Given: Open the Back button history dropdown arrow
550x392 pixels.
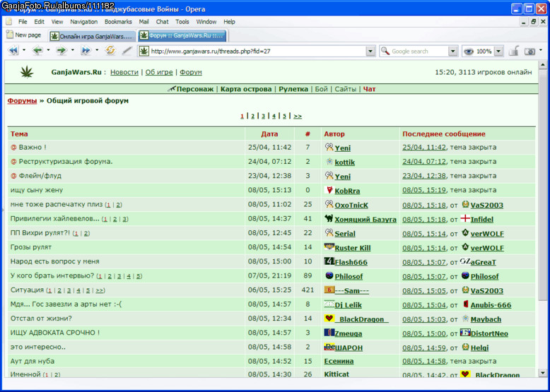Looking at the screenshot, I should (48, 50).
